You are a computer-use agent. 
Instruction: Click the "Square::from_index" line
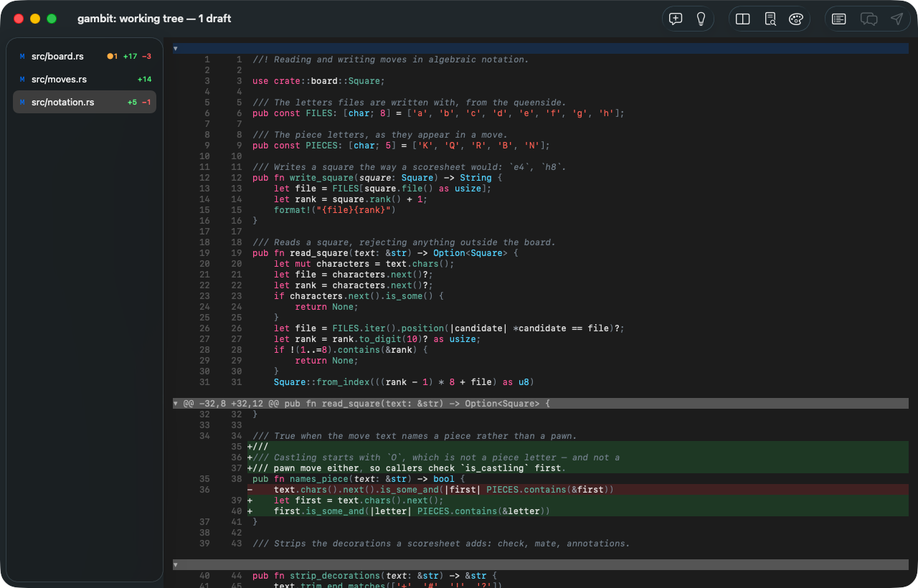coord(404,382)
